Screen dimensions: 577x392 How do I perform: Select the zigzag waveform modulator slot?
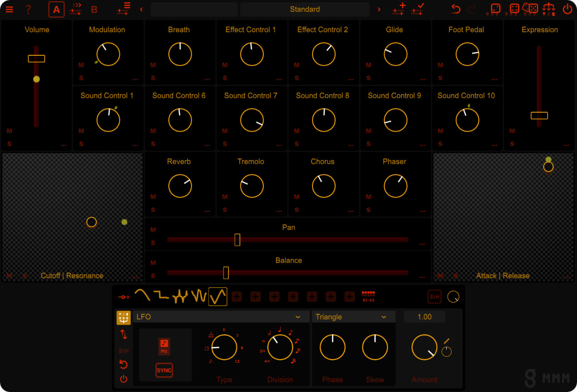pyautogui.click(x=199, y=296)
